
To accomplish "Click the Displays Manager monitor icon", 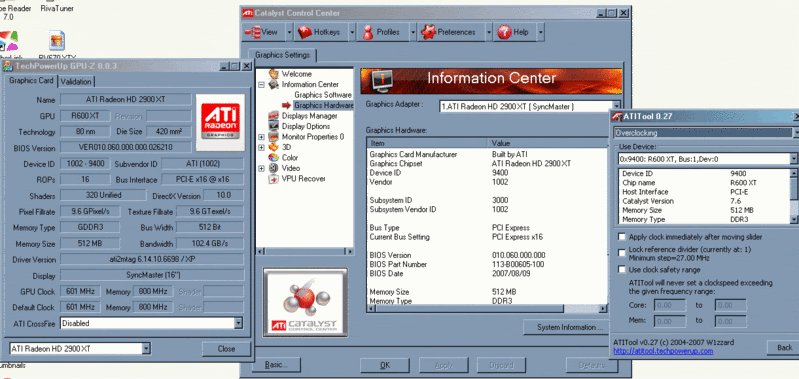I will click(x=274, y=116).
